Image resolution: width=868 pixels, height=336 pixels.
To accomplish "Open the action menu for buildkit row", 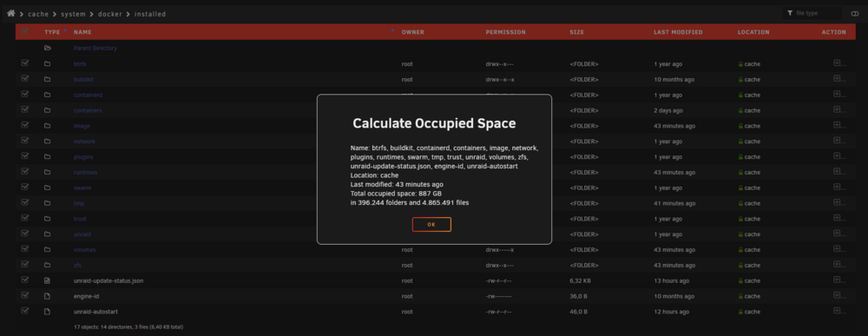I will [839, 79].
